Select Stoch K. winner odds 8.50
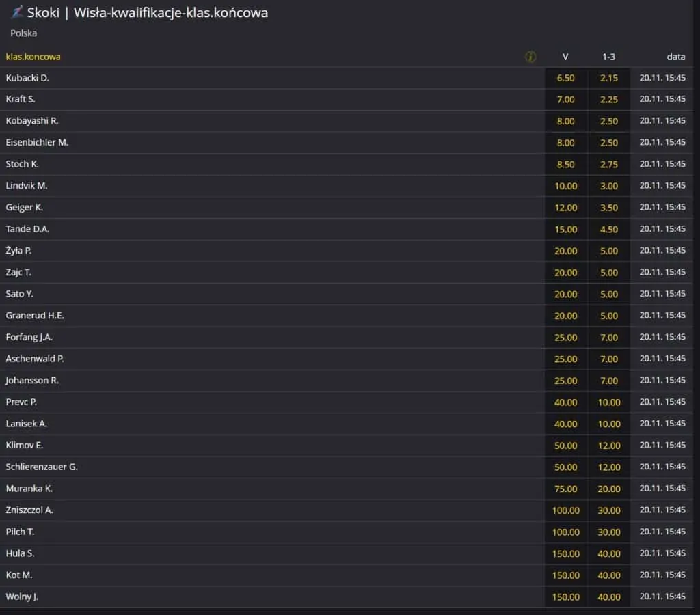The image size is (700, 615). pos(565,164)
